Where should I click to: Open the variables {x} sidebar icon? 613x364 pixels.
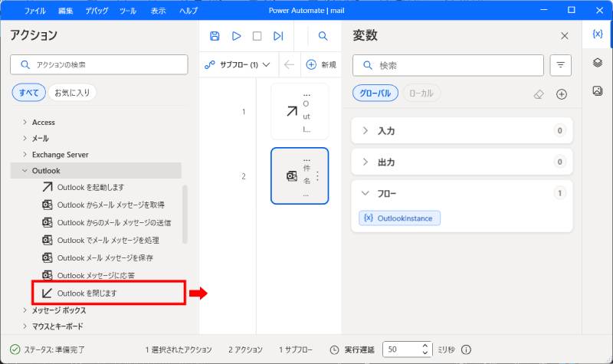[x=598, y=34]
